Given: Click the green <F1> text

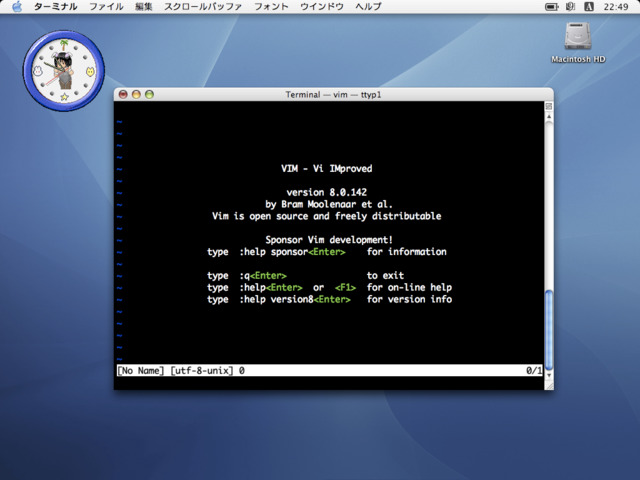Looking at the screenshot, I should point(345,287).
